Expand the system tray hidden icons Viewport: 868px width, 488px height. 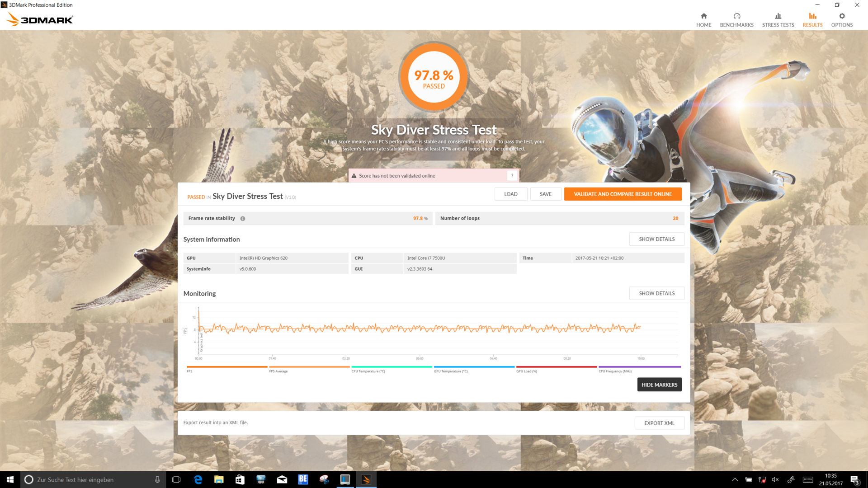click(x=735, y=479)
